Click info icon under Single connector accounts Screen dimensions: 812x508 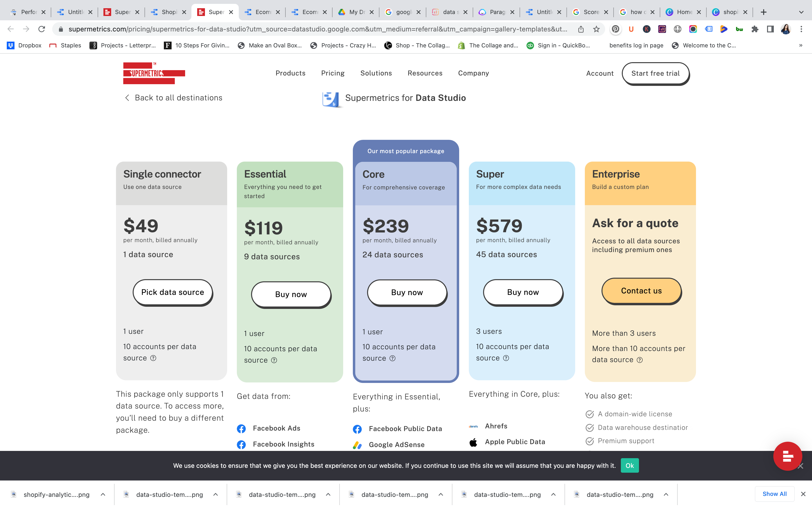(153, 358)
